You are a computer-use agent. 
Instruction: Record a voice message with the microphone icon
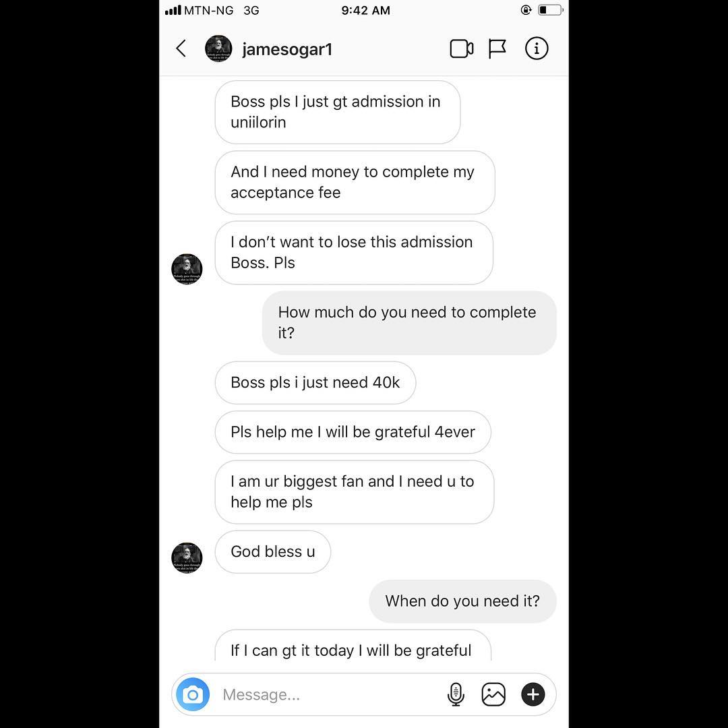[456, 694]
